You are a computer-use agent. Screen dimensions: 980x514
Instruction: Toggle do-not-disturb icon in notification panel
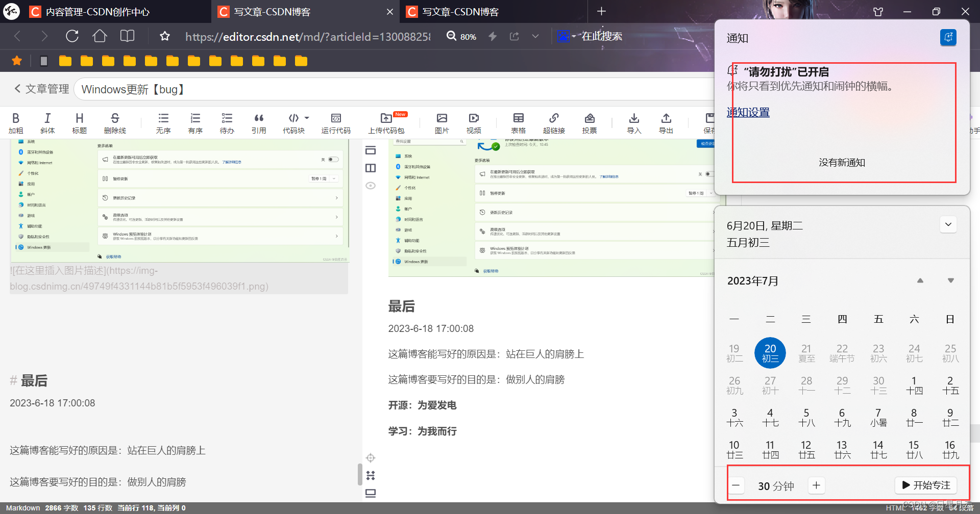948,37
